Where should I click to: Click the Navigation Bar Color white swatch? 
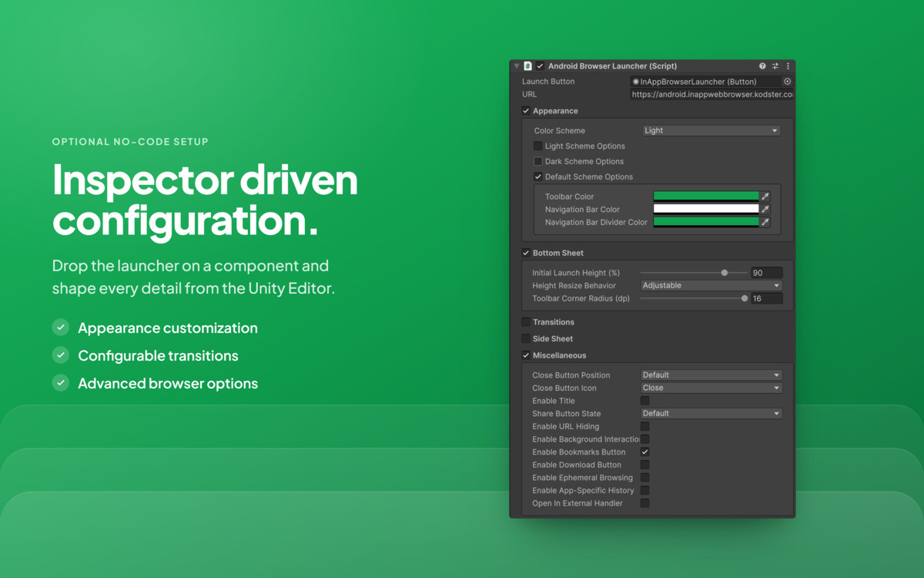coord(706,209)
